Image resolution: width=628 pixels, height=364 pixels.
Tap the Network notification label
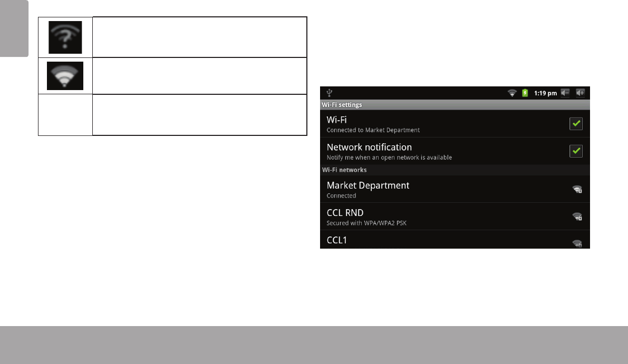pyautogui.click(x=369, y=147)
